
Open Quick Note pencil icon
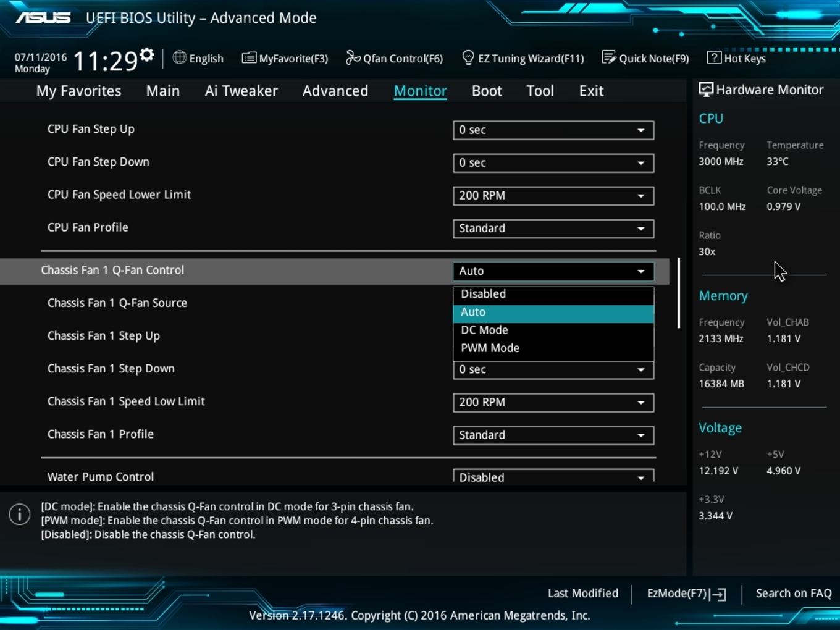pyautogui.click(x=608, y=57)
